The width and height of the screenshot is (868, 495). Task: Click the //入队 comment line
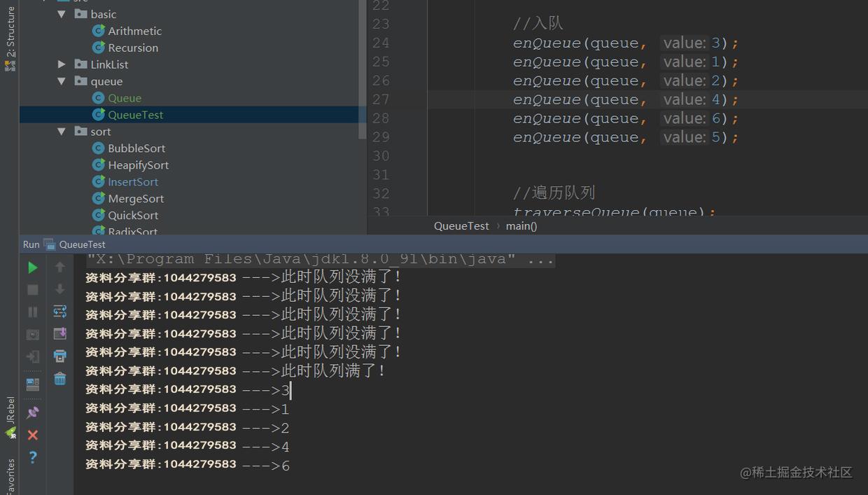click(538, 24)
